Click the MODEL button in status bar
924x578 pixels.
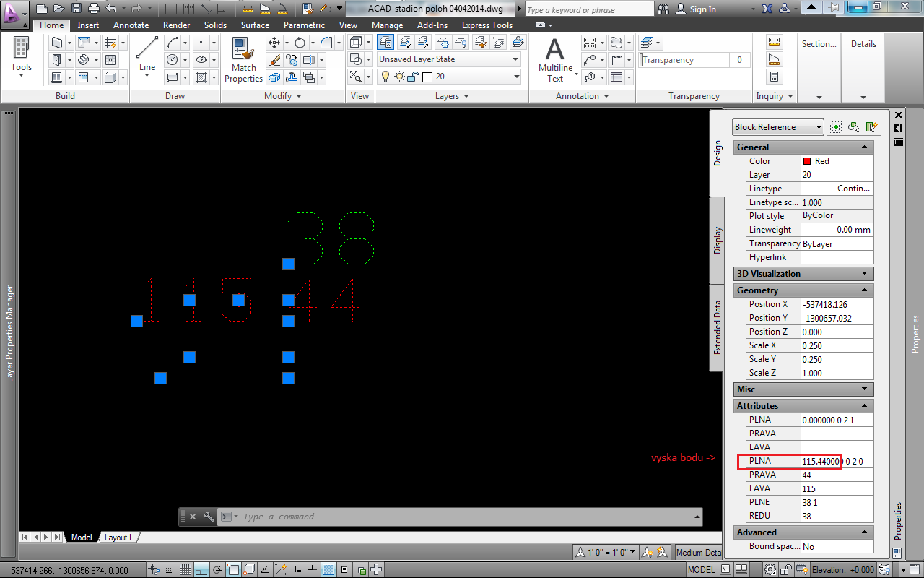701,569
